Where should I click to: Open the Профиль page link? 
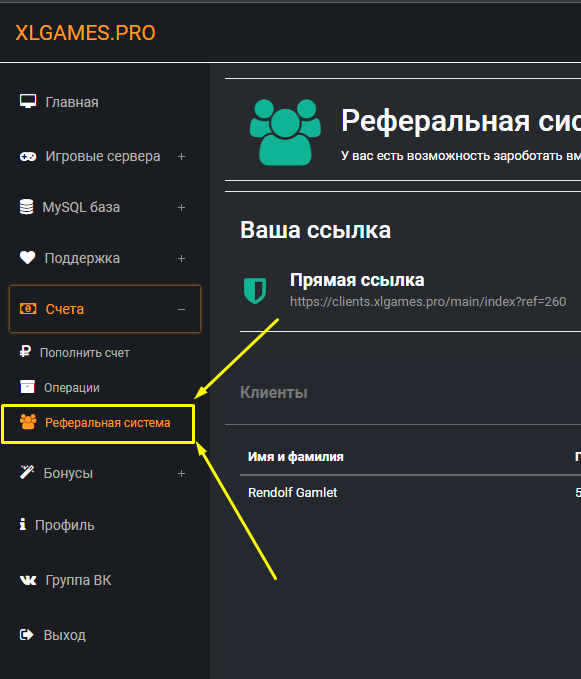[65, 525]
